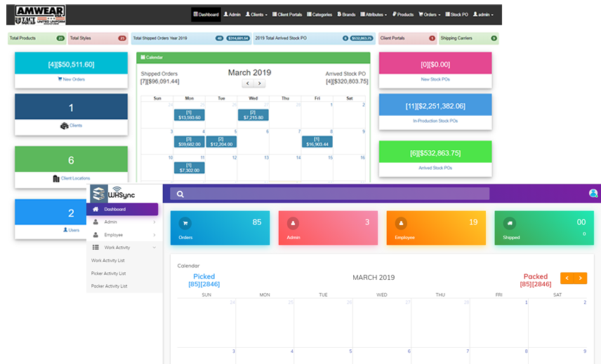601x364 pixels.
Task: Open Products in AMWEAR navbar
Action: [x=403, y=15]
